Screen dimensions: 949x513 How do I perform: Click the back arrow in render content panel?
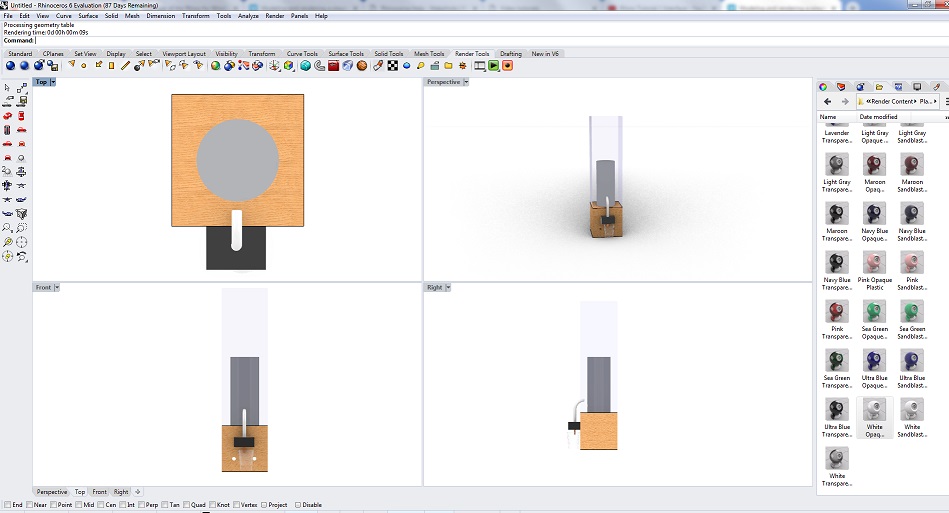pos(827,102)
